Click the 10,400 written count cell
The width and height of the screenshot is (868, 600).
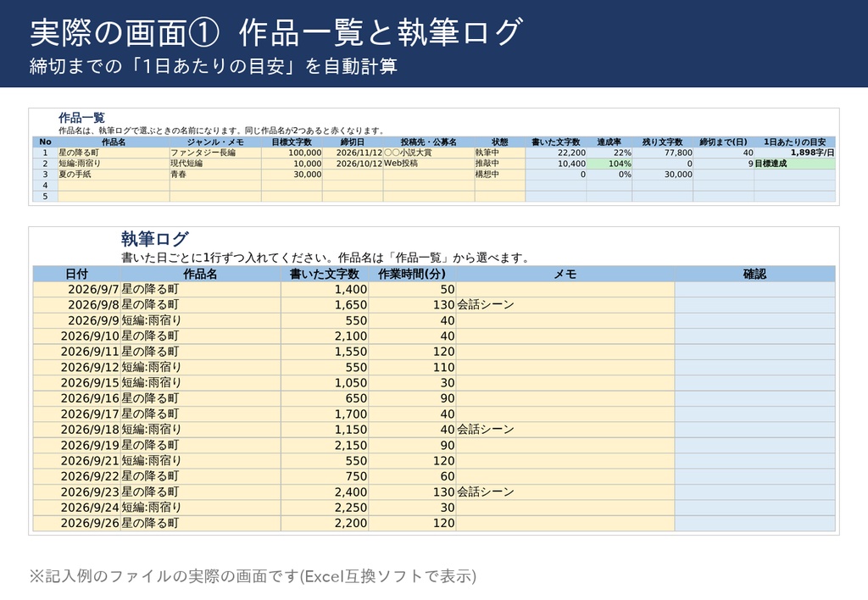tap(556, 164)
